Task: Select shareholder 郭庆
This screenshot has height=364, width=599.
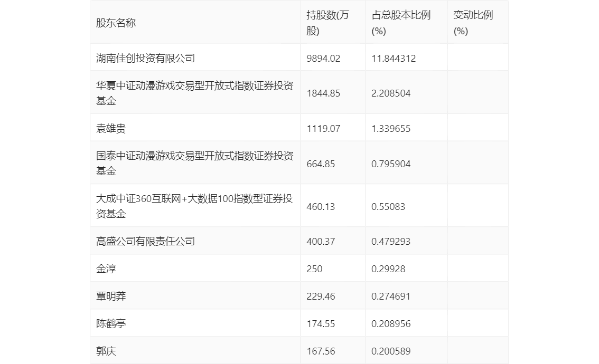Action: click(106, 351)
